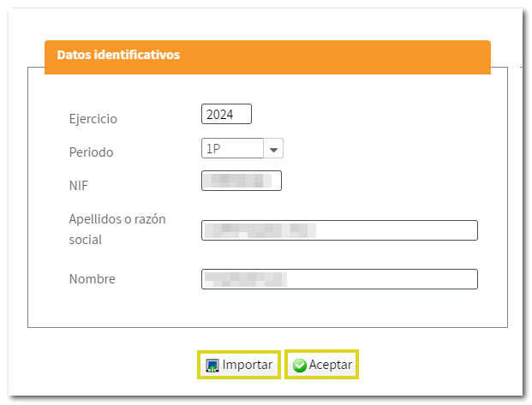Screen dimensions: 532x405
Task: Click the Periodo label text
Action: click(91, 152)
